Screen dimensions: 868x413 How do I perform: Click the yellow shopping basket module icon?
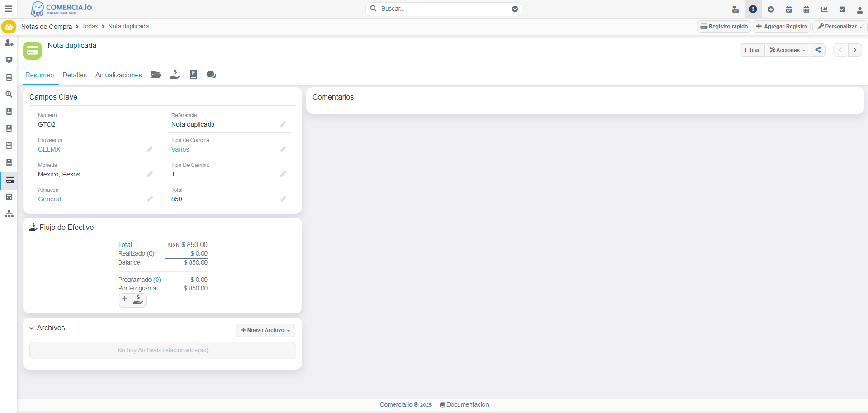click(x=9, y=27)
